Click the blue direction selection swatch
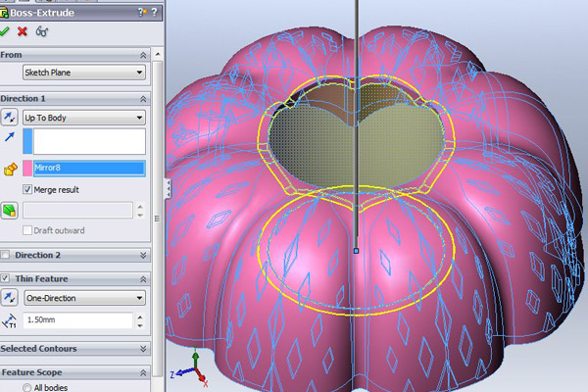588x392 pixels. (x=27, y=141)
